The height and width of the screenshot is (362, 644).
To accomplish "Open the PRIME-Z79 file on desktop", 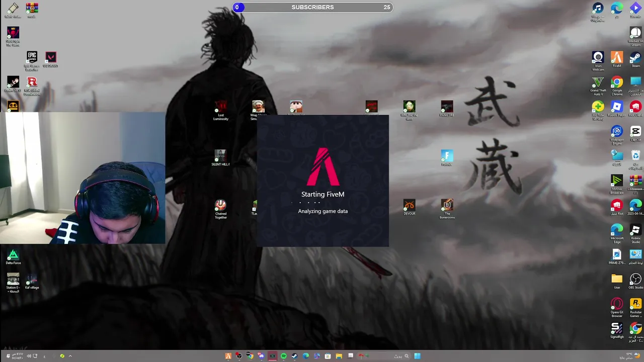I will [617, 256].
